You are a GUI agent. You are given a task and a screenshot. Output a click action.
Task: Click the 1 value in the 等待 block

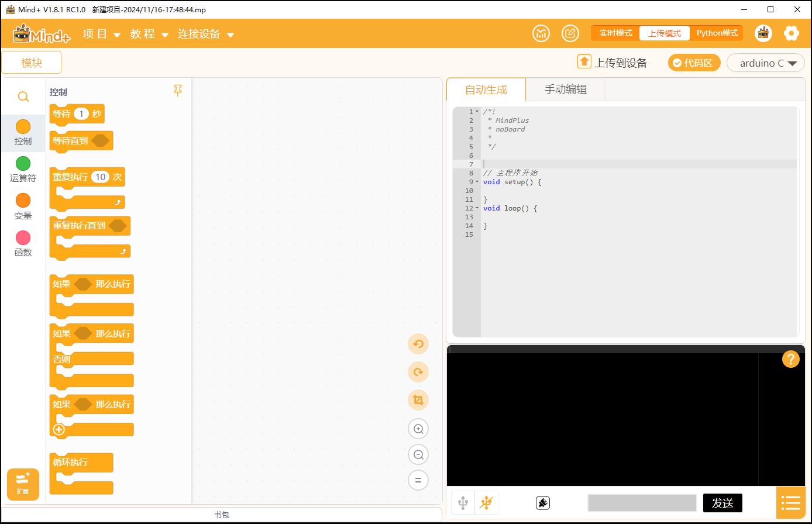(x=81, y=114)
